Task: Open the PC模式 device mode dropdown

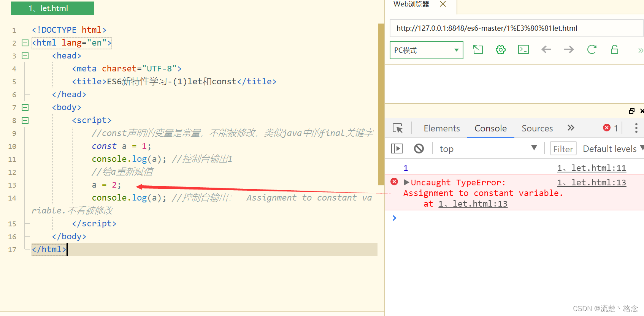Action: [427, 50]
